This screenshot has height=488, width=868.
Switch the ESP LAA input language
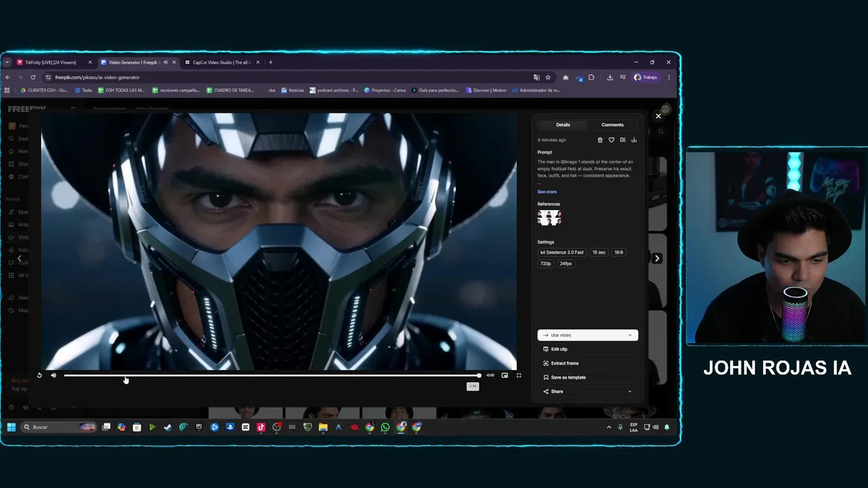(633, 428)
